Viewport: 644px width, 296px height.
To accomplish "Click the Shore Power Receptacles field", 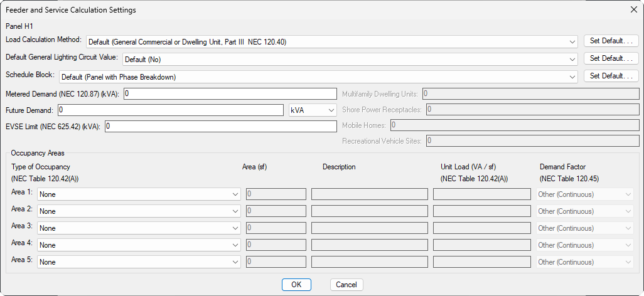I will coord(533,110).
